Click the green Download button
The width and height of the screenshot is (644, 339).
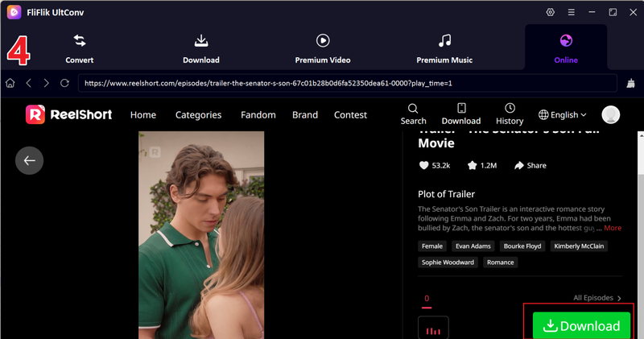(x=581, y=325)
